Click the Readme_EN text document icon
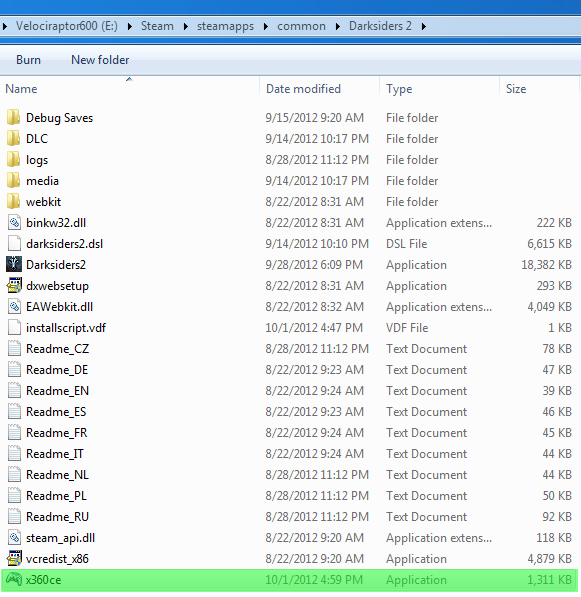Viewport: 581px width, 597px height. 14,391
